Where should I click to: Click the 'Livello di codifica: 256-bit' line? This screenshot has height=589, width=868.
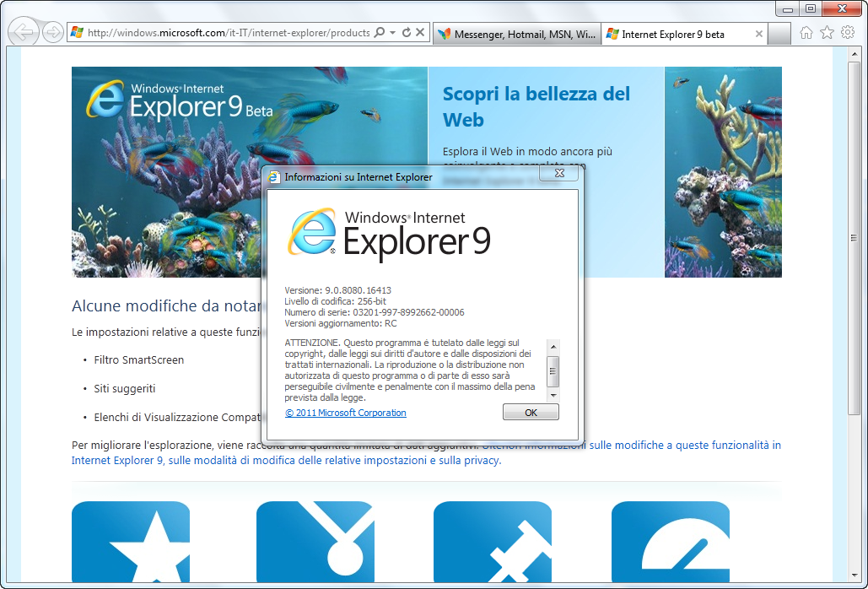tap(336, 301)
